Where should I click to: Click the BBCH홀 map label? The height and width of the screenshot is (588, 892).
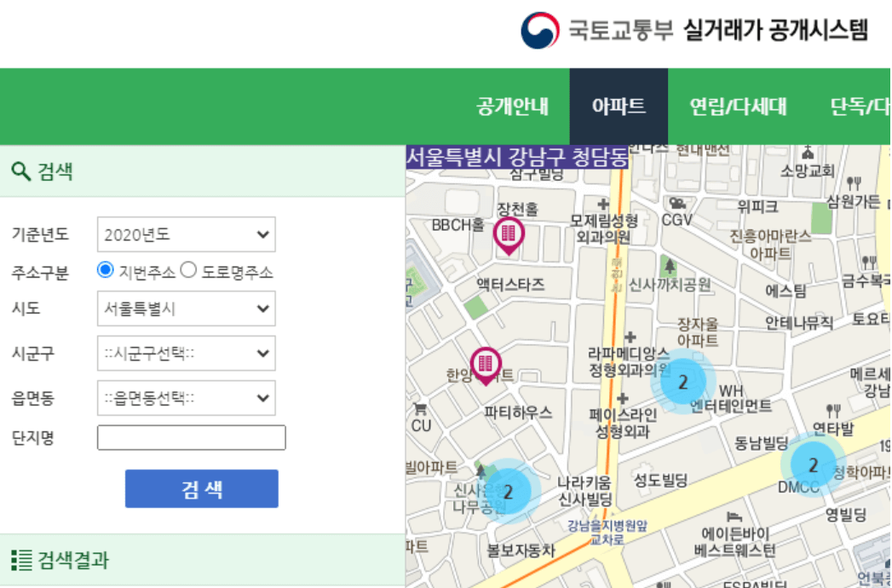pos(458,226)
